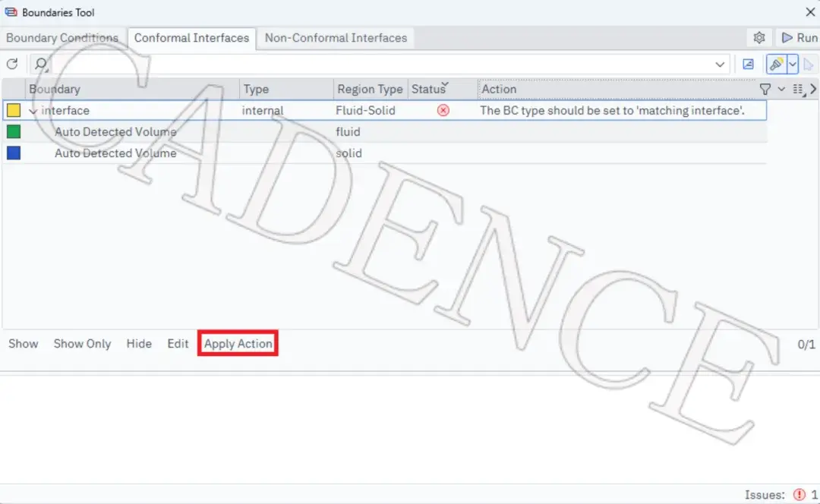Click the Issues warning icon in the status bar
The image size is (820, 504).
[x=799, y=494]
